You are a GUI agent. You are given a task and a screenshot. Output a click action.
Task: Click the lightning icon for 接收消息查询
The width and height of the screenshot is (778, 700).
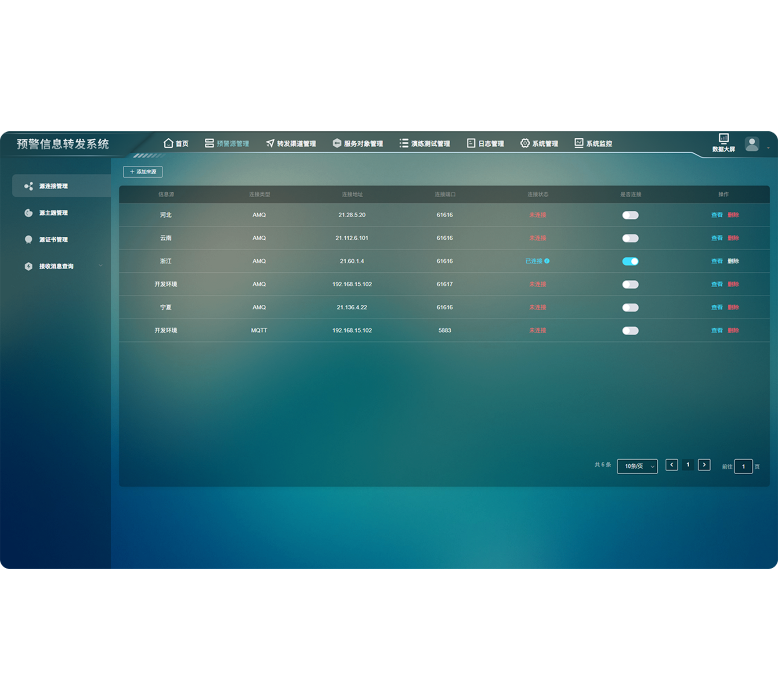[29, 266]
